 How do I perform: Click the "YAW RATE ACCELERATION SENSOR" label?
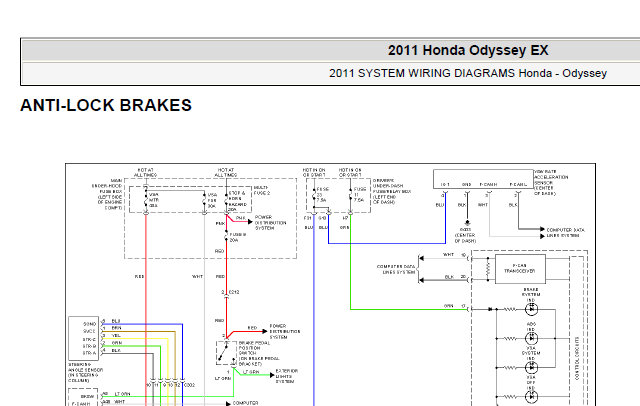tap(551, 182)
